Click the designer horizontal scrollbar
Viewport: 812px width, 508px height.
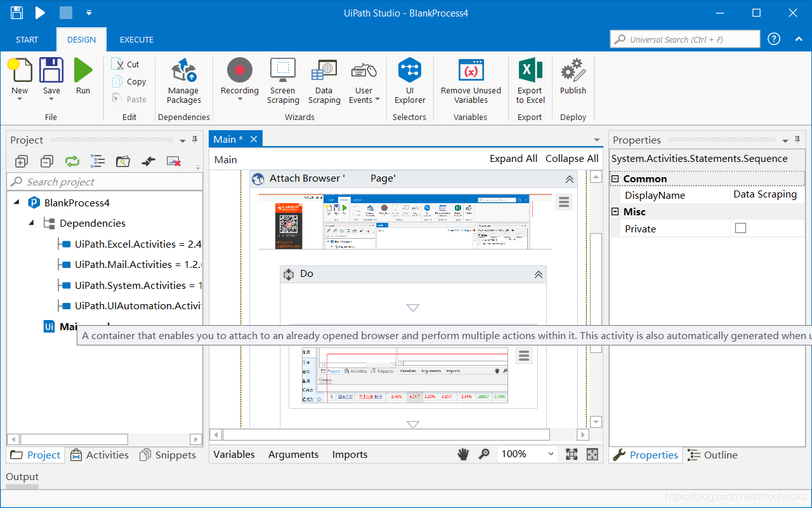coord(386,434)
